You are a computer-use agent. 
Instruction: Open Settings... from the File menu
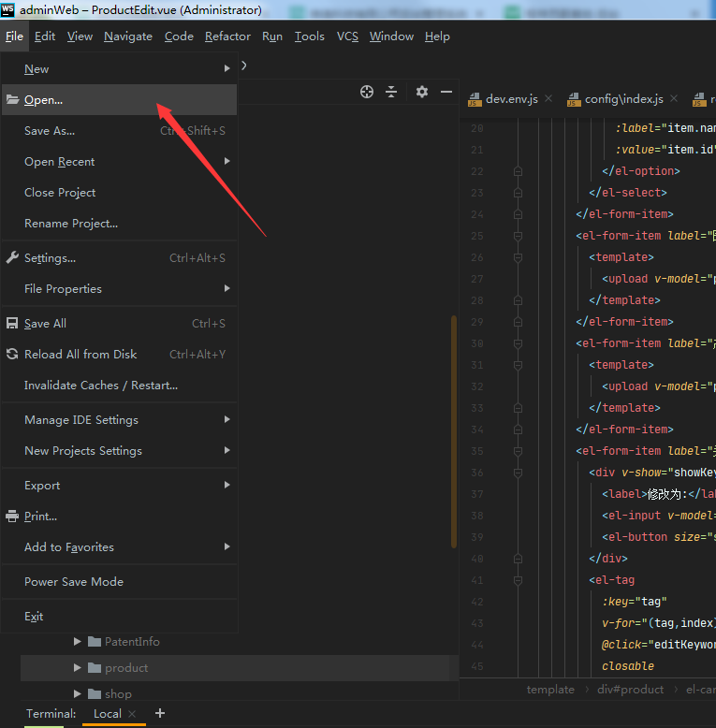tap(120, 257)
